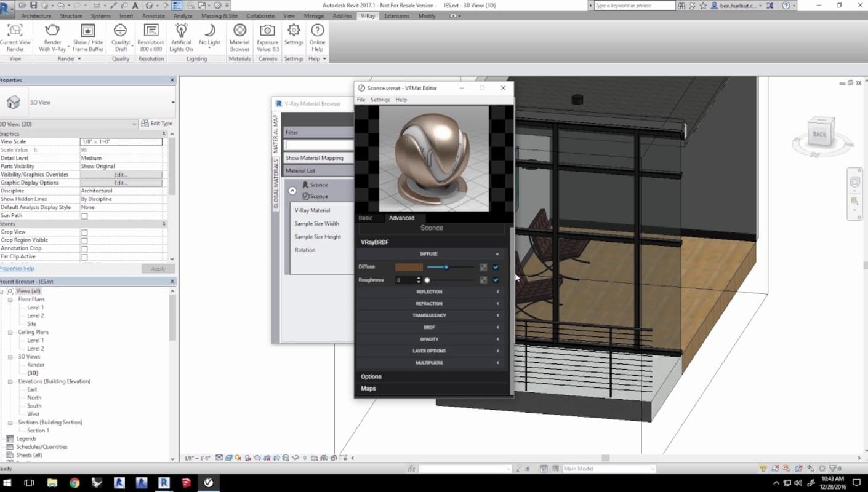Uncheck the Diffuse map checkbox
Screen dimensions: 868x492
pos(496,267)
